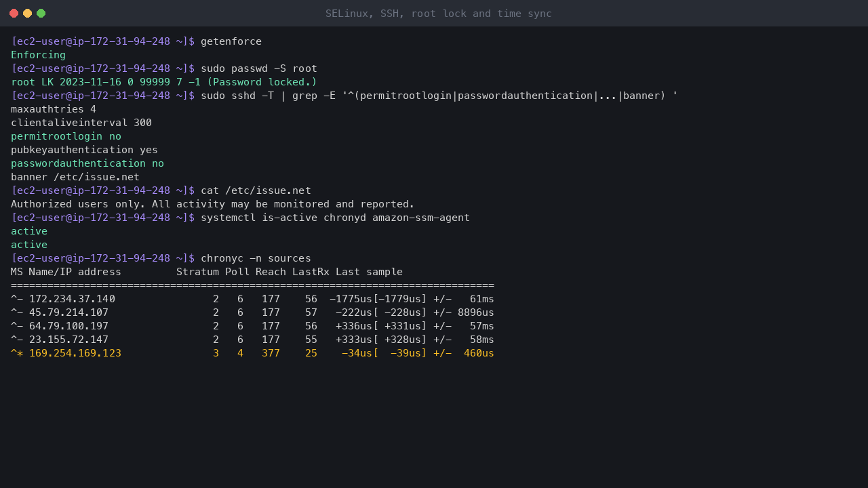The image size is (868, 488).
Task: Click the 'root LK 2023-11-16' password locked line
Action: pos(164,82)
